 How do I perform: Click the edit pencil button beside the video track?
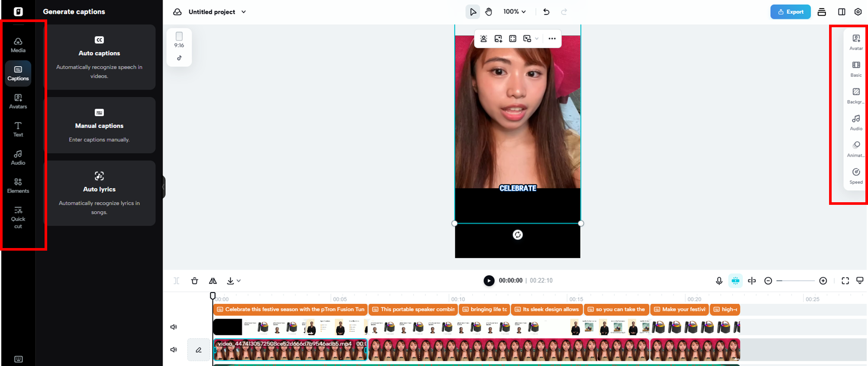pyautogui.click(x=199, y=350)
